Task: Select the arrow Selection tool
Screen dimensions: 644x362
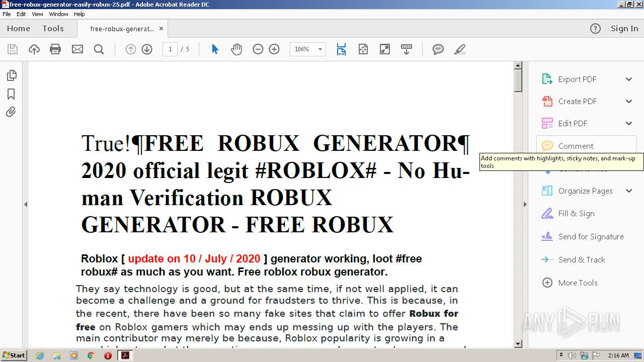Action: pos(215,49)
